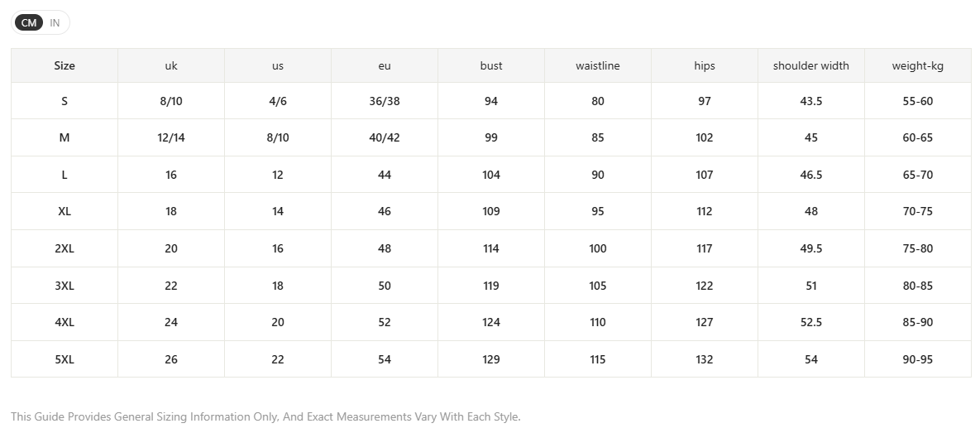This screenshot has width=980, height=433.
Task: Select the XL size row label
Action: tap(65, 211)
